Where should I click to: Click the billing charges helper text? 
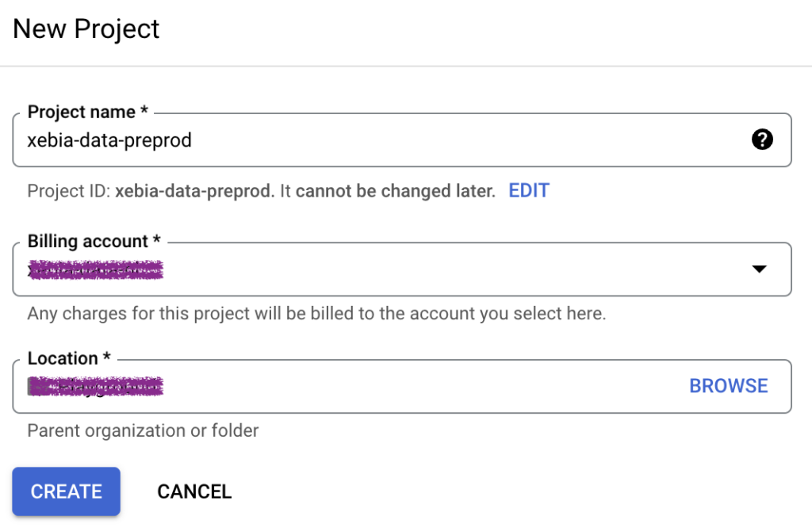click(316, 313)
